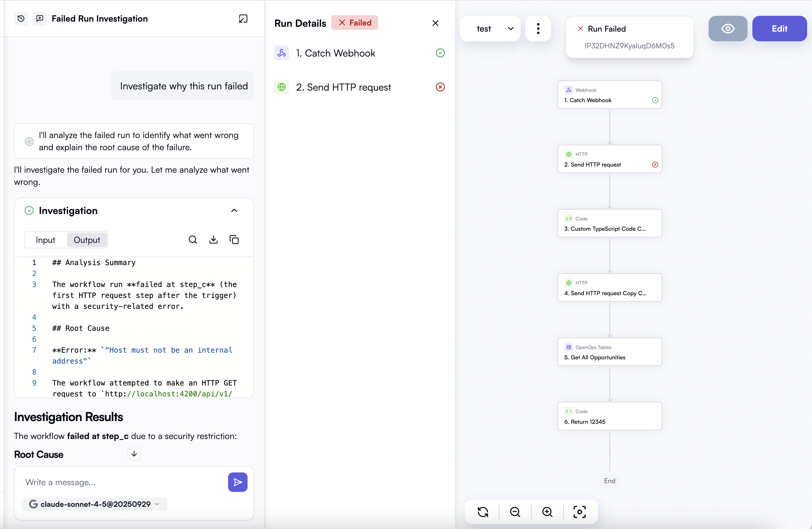Zoom in on the workflow canvas
This screenshot has height=529, width=812.
[547, 512]
